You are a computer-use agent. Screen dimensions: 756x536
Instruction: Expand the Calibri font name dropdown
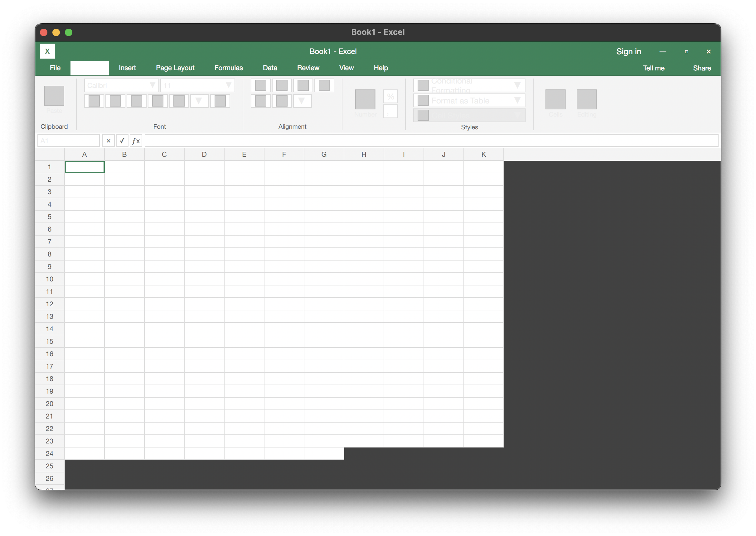153,85
